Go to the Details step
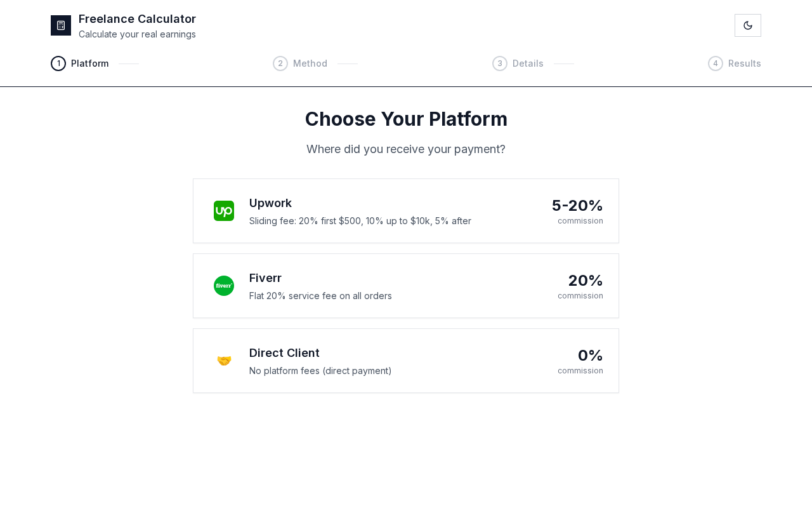Viewport: 812px width, 508px height. point(528,63)
